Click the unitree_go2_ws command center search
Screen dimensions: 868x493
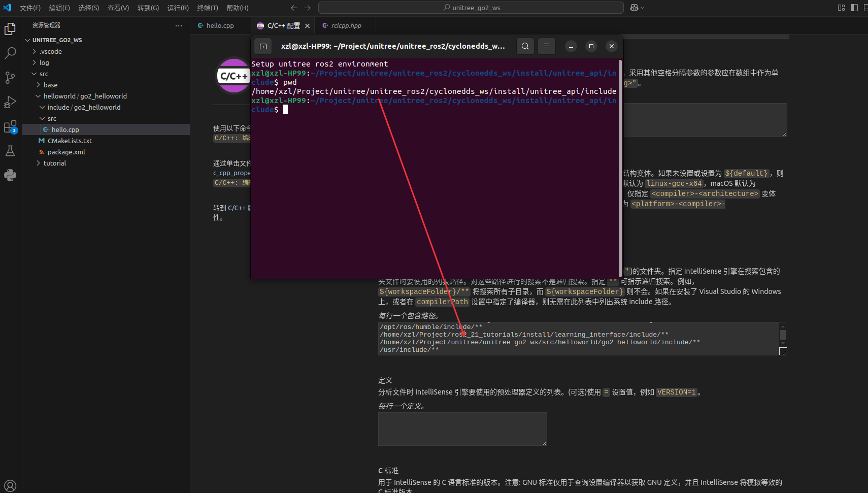[x=471, y=8]
